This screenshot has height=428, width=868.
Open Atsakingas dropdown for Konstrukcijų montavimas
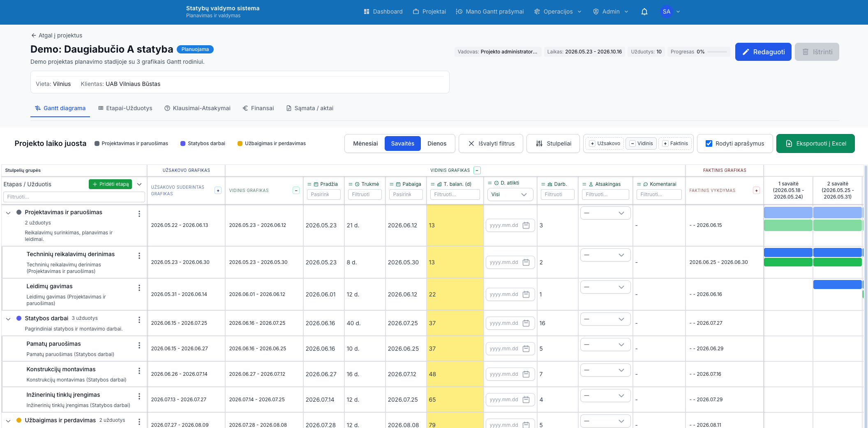(605, 370)
